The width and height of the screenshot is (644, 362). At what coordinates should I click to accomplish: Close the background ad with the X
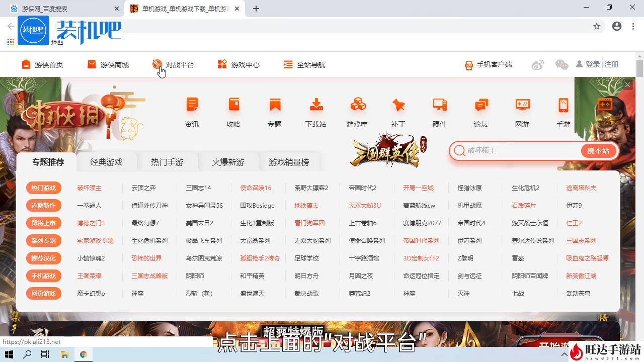[627, 85]
